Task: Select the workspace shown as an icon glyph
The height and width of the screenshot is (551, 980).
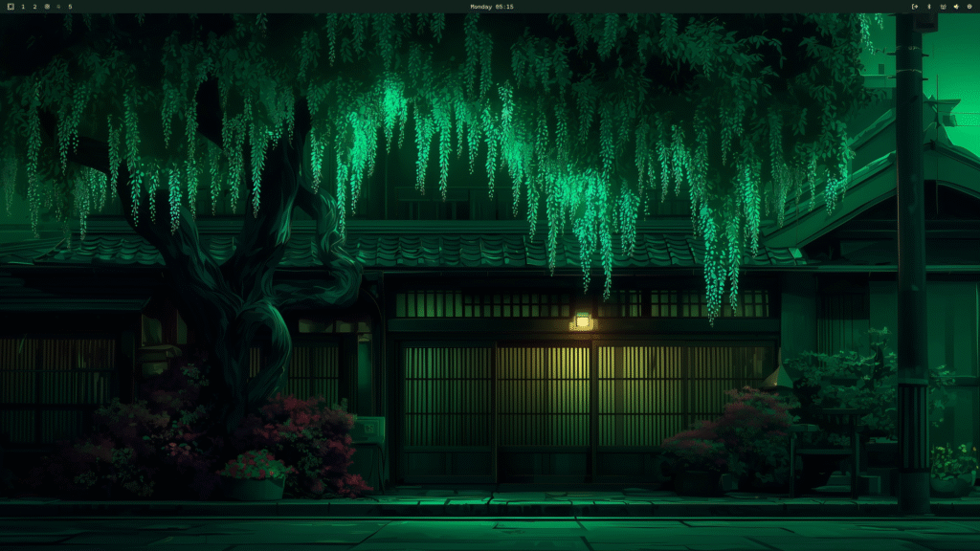Action: click(x=47, y=7)
